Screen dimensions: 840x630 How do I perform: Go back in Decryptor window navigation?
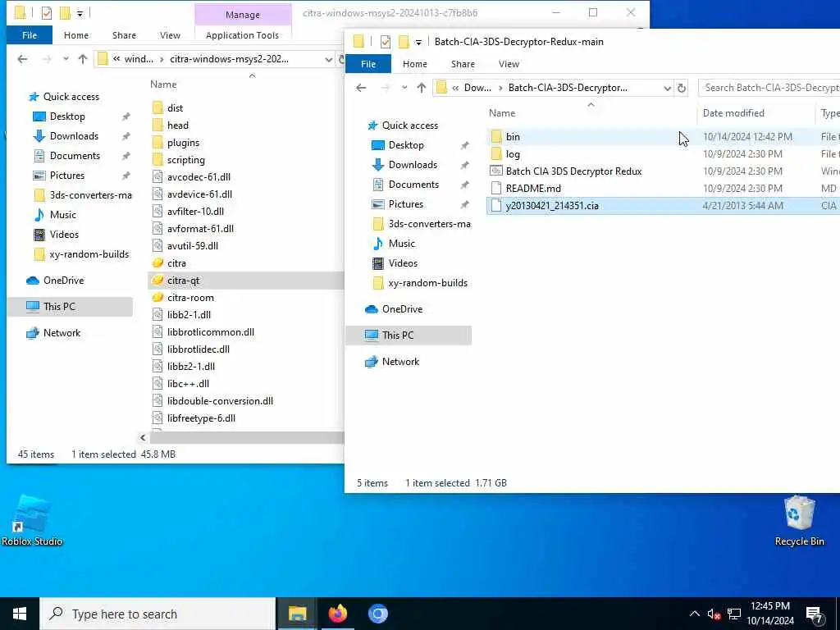point(361,88)
